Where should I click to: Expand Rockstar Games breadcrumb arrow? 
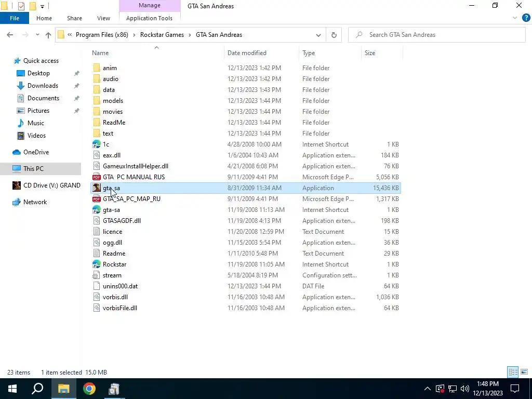tap(190, 35)
